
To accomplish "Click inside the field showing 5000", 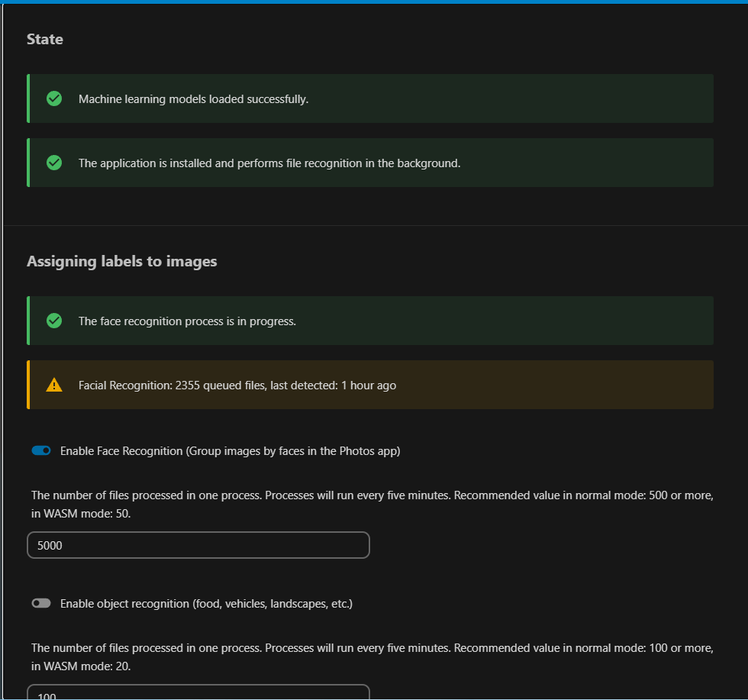I will coord(198,545).
